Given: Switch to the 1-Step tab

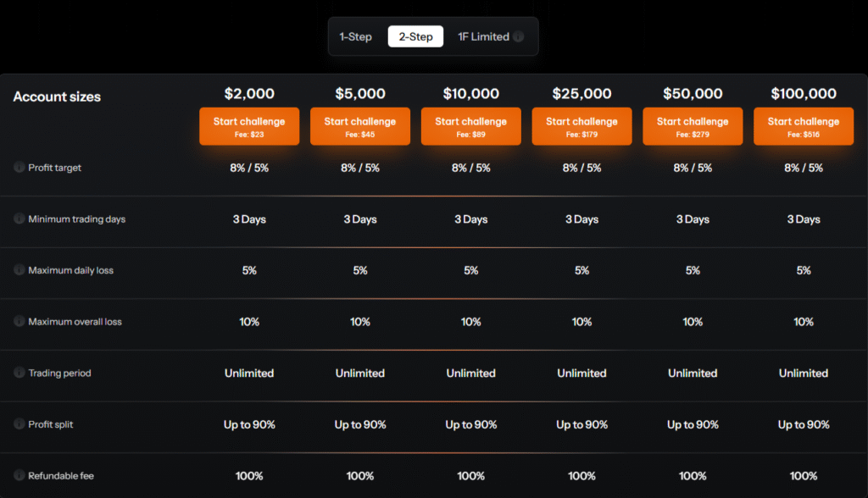Looking at the screenshot, I should click(x=355, y=36).
